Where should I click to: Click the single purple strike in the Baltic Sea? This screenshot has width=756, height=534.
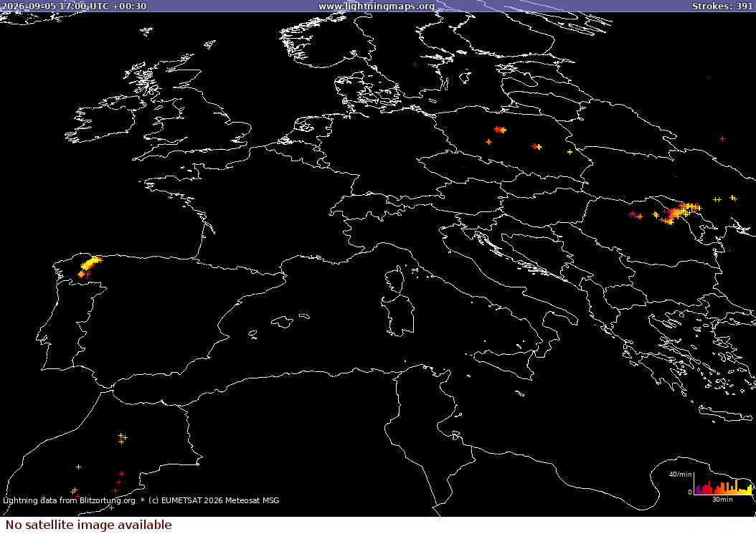415,64
